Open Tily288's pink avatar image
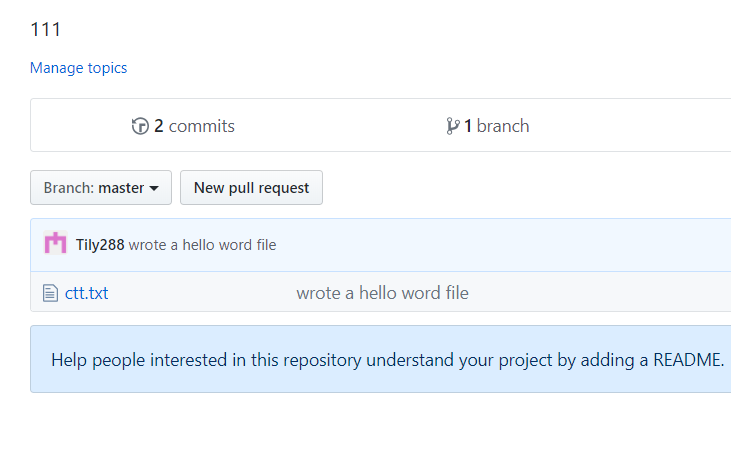This screenshot has width=731, height=449. coord(55,243)
